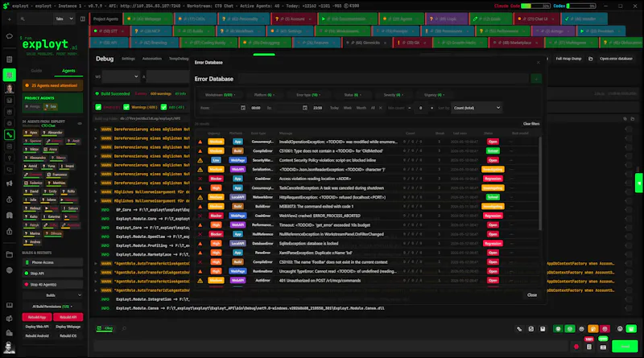Click the search magnifier above the sidebar
Image resolution: width=644 pixels, height=358 pixels.
point(23,19)
